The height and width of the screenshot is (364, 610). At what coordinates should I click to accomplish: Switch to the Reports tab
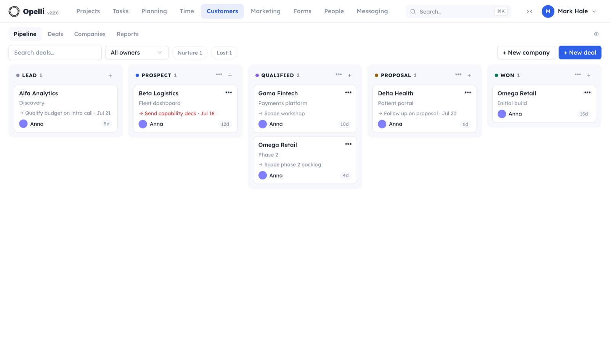128,34
